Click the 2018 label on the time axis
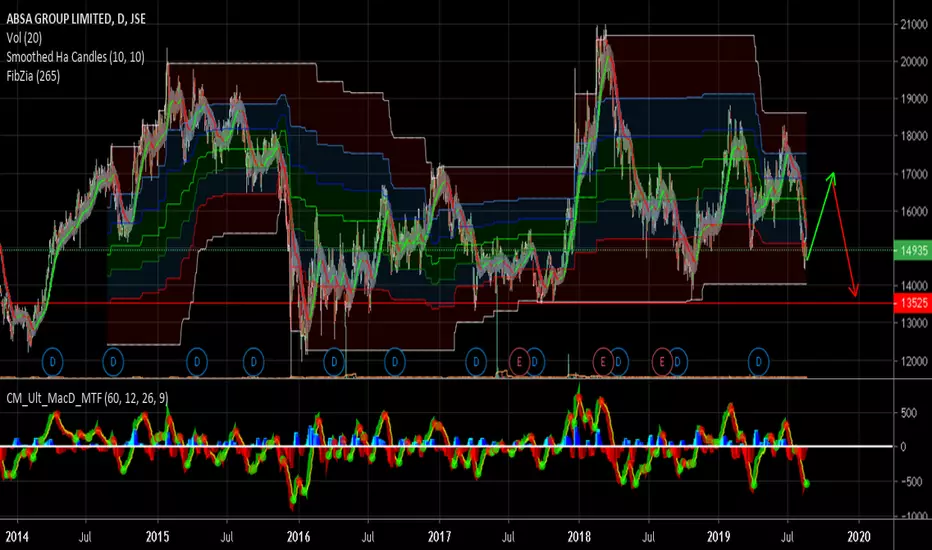 pos(579,537)
